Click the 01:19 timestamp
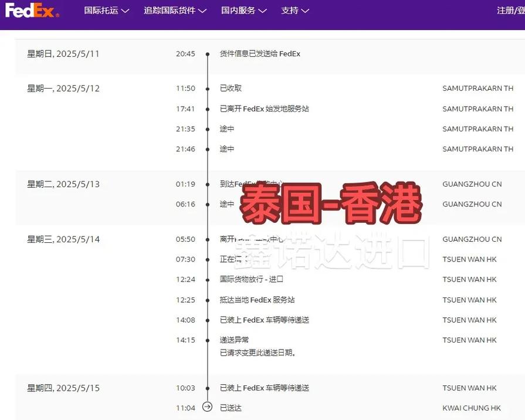The width and height of the screenshot is (525, 420). coord(185,184)
